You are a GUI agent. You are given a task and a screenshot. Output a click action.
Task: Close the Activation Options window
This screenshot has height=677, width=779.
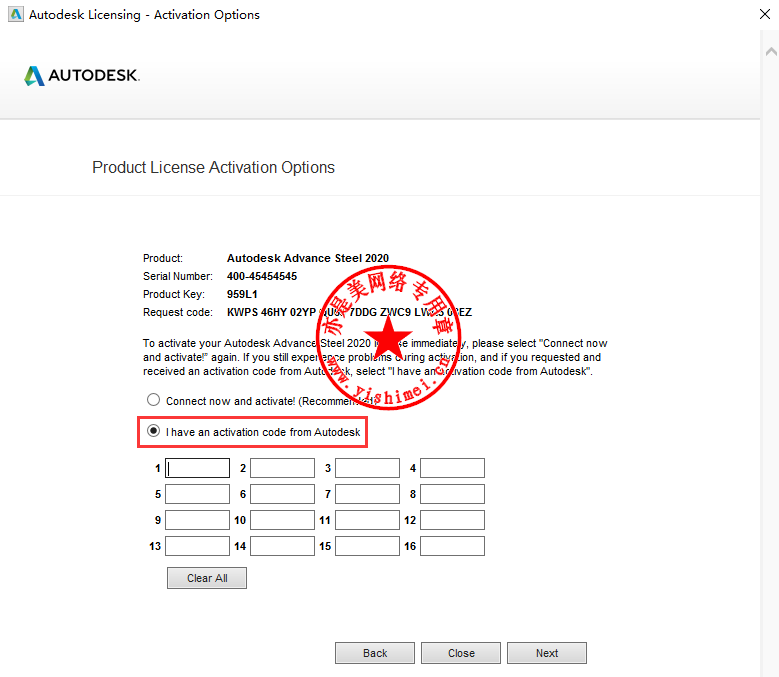coord(765,14)
